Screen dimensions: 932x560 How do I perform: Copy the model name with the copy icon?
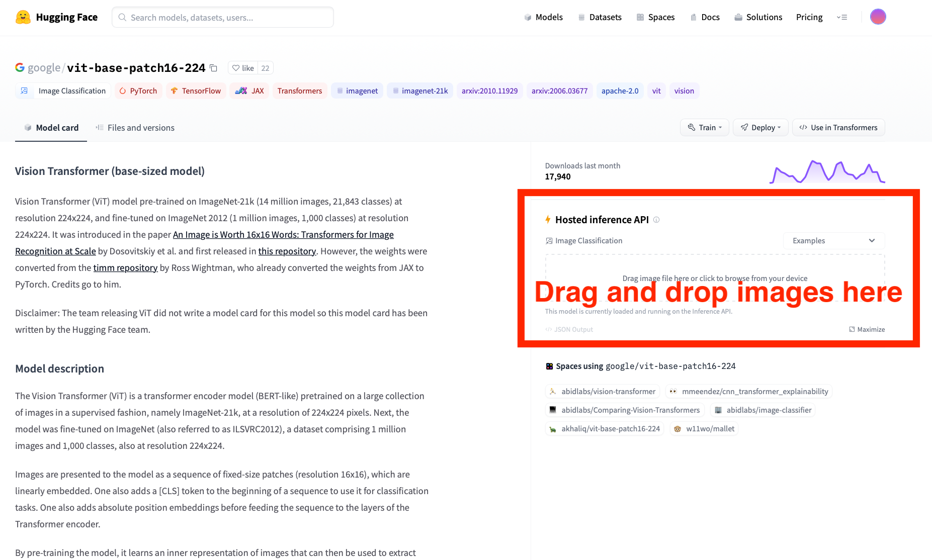214,68
